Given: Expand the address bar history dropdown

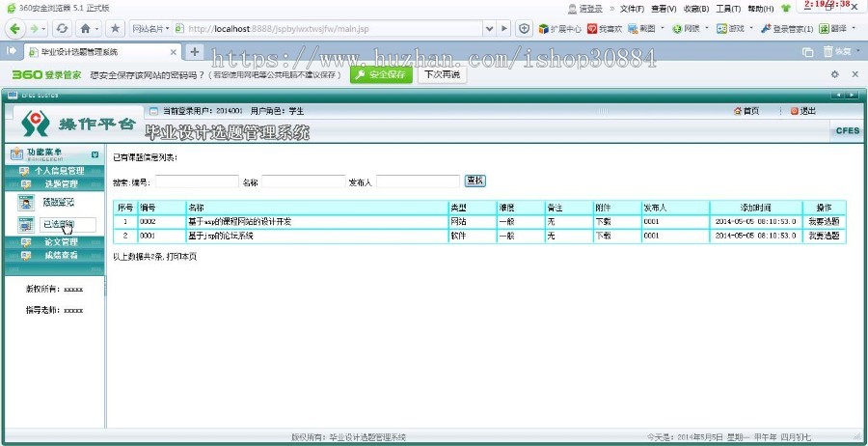Looking at the screenshot, I should click(x=489, y=29).
